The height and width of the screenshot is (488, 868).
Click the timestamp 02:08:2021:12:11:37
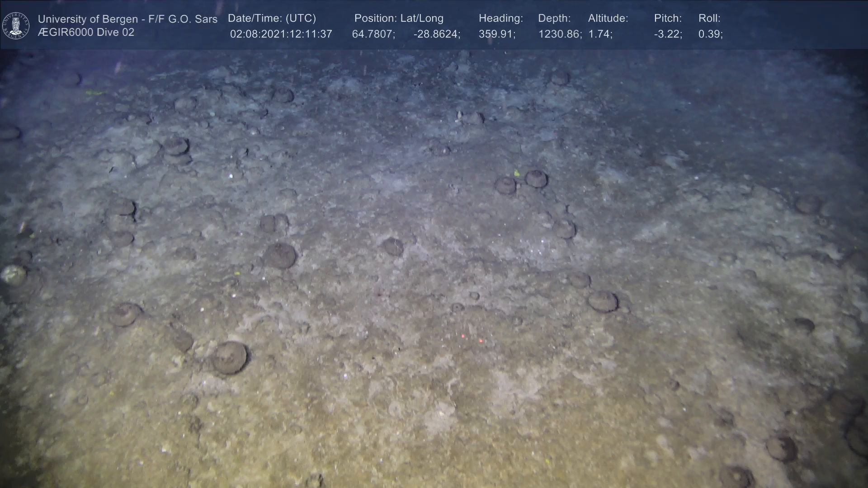[x=281, y=34]
